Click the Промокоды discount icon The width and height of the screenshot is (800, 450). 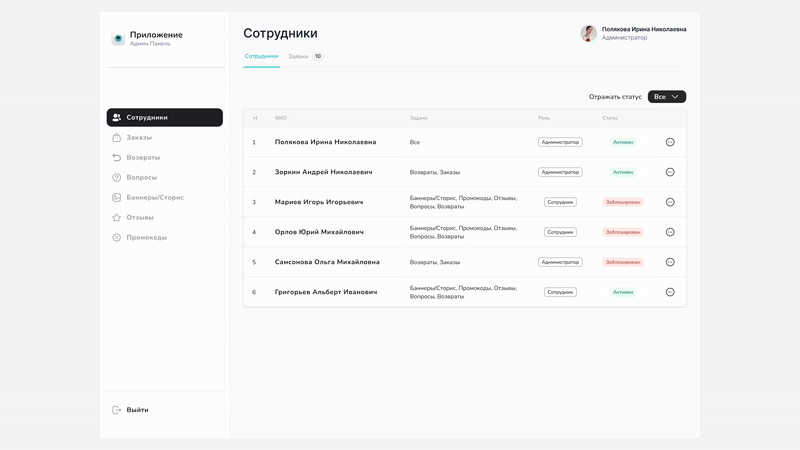tap(117, 237)
